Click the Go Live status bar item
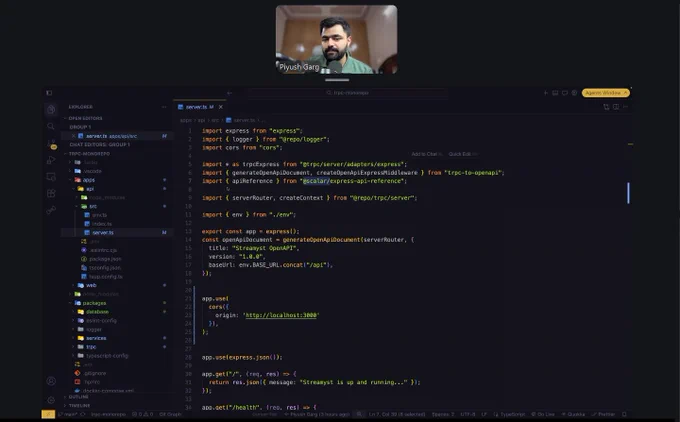 (543, 414)
